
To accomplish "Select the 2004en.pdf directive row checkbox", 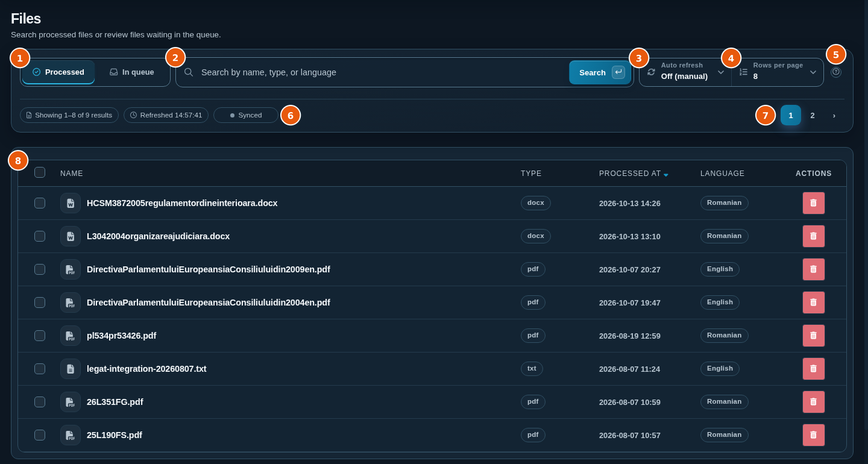I will pyautogui.click(x=40, y=303).
